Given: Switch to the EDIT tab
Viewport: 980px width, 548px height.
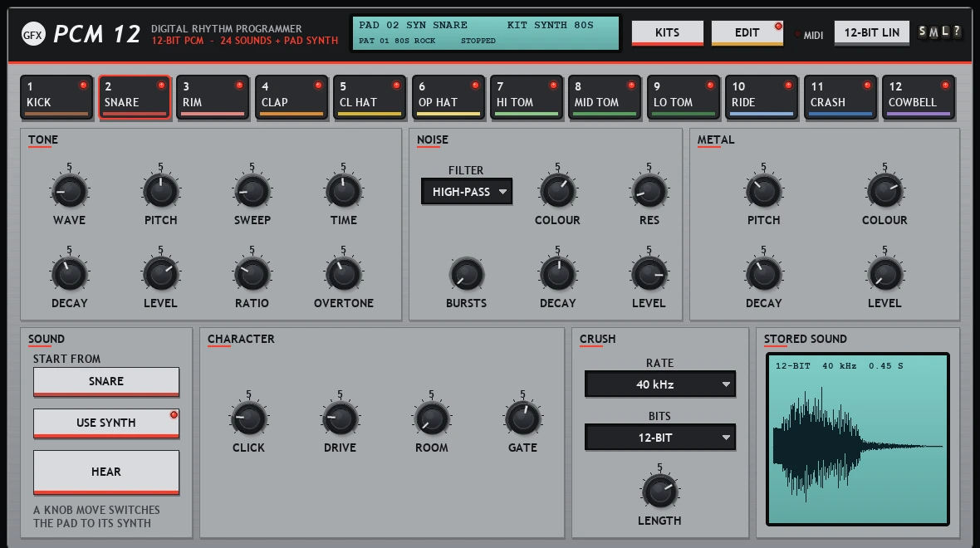Looking at the screenshot, I should (x=747, y=33).
